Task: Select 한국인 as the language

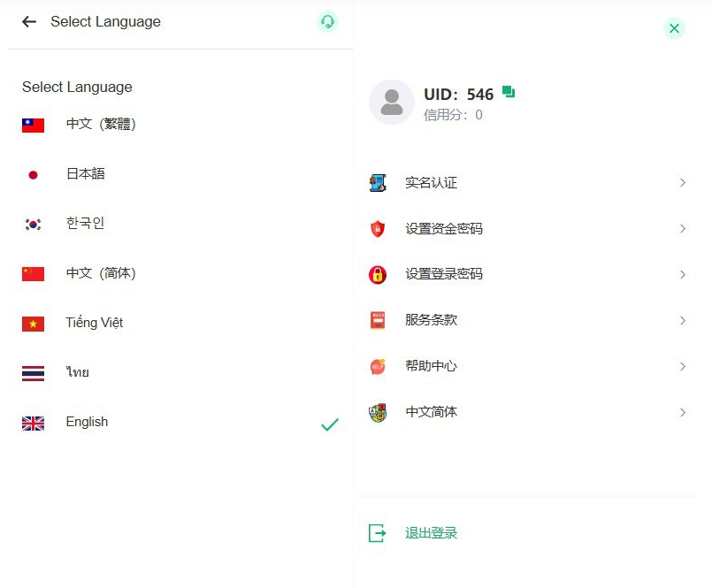Action: 85,223
